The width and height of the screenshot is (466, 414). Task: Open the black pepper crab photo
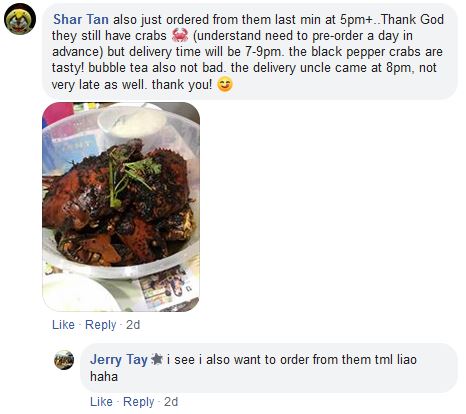(x=121, y=207)
